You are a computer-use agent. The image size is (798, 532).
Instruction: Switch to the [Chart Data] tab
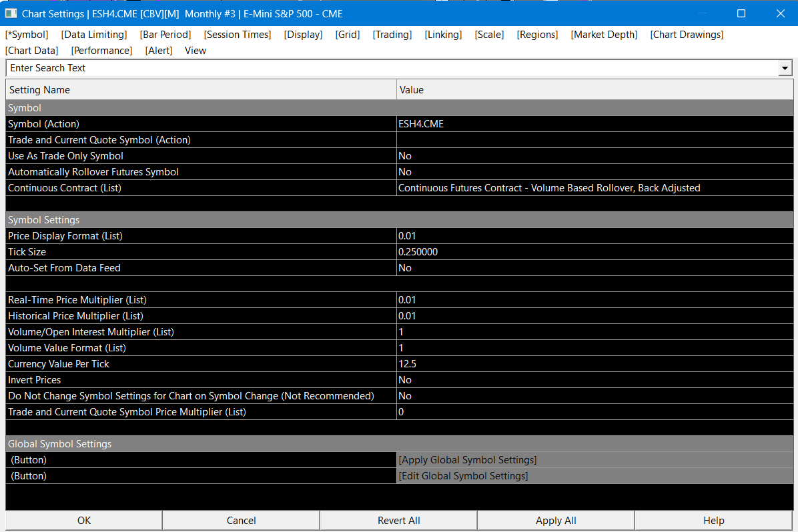coord(32,51)
